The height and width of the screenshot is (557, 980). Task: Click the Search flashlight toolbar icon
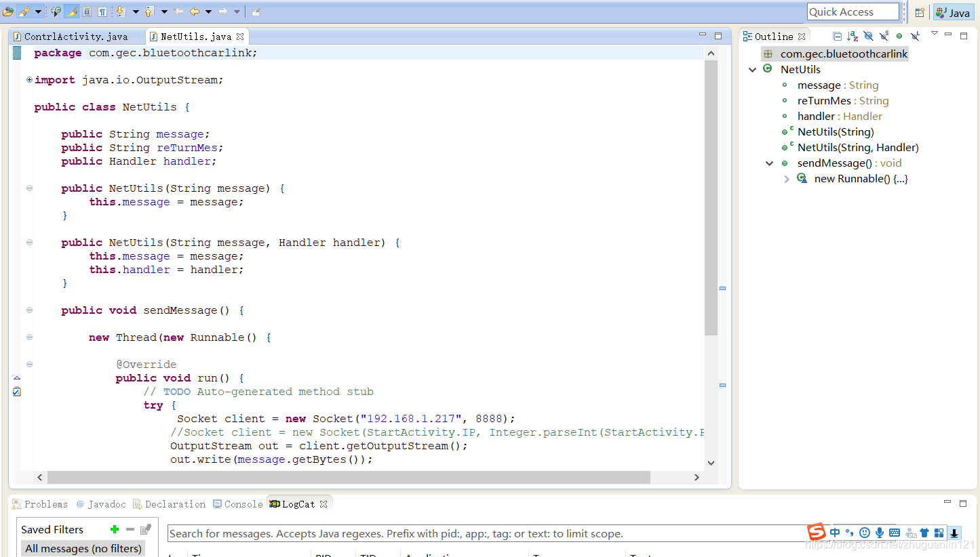23,12
